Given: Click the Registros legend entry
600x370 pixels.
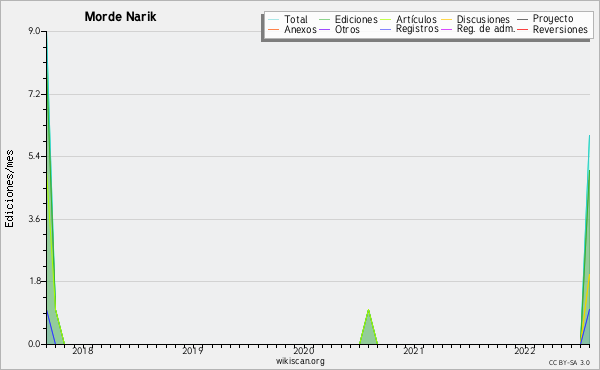Looking at the screenshot, I should (417, 29).
